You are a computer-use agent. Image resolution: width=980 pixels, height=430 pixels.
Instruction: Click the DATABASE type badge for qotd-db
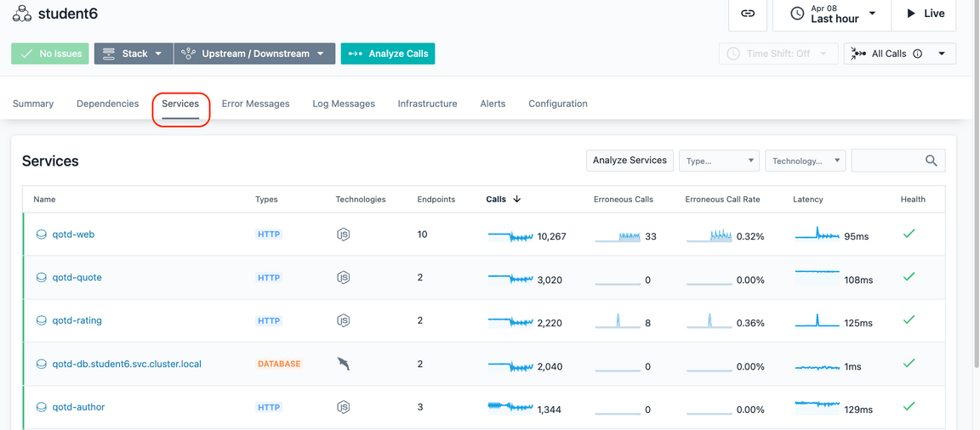279,364
